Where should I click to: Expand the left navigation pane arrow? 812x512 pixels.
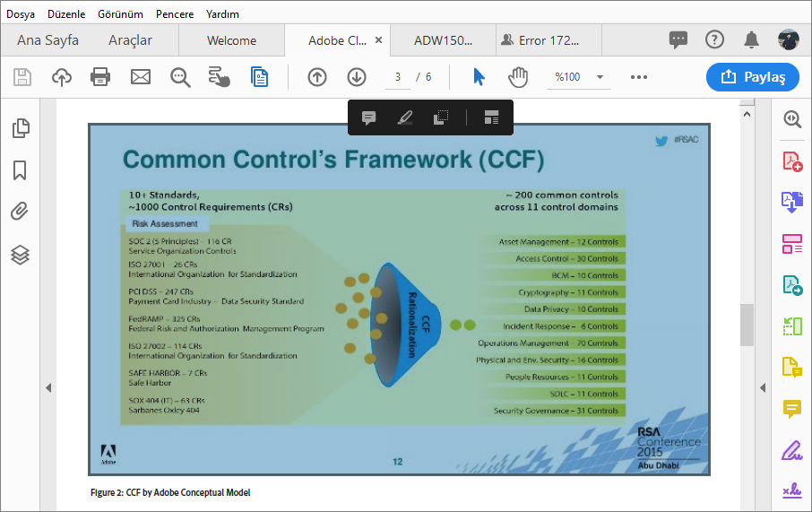click(48, 387)
